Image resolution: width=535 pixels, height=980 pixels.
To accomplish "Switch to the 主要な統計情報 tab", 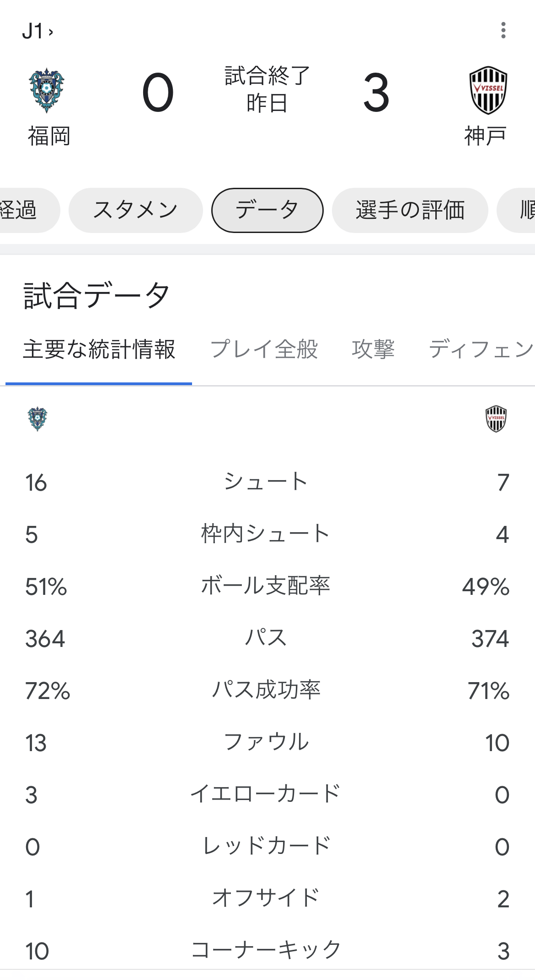I will pos(99,350).
